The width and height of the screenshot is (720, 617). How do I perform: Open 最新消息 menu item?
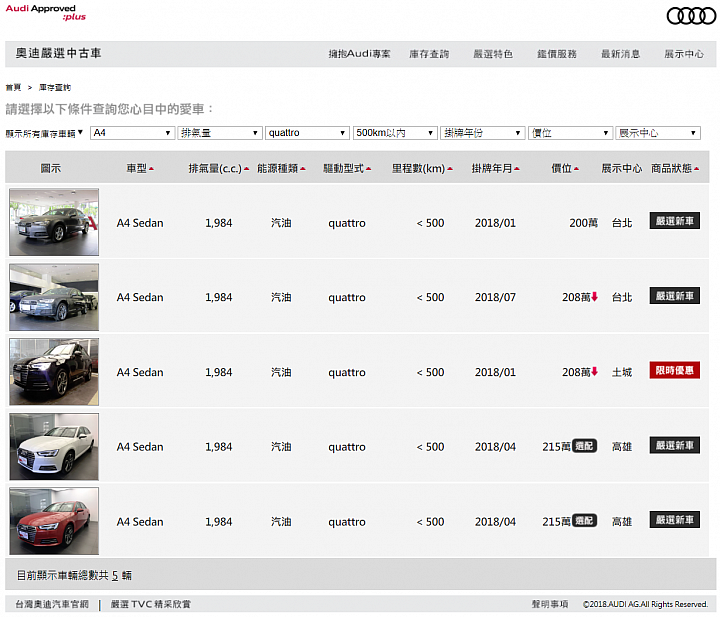point(621,54)
